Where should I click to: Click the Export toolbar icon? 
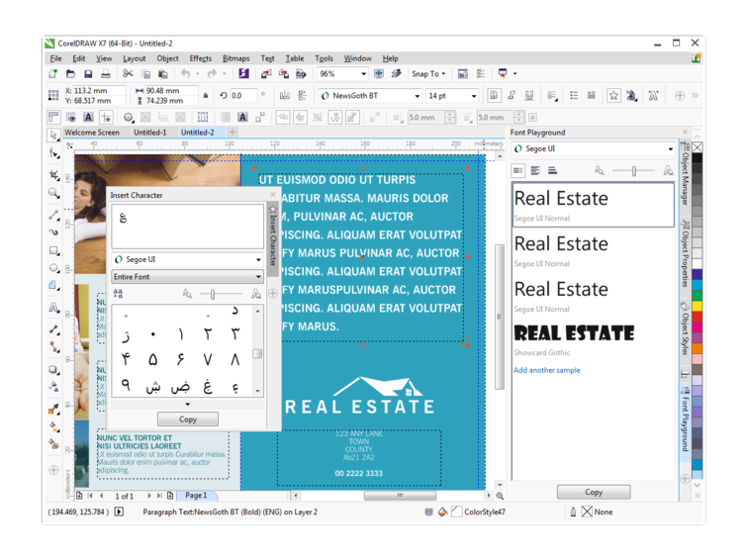283,74
